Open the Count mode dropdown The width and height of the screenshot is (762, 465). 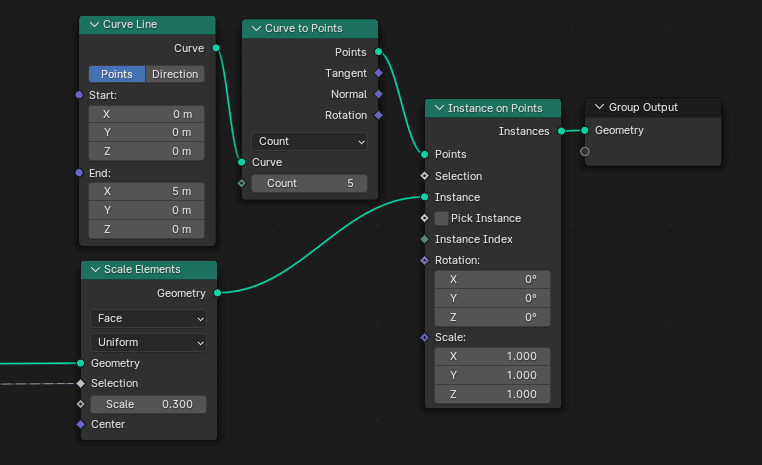click(x=310, y=141)
